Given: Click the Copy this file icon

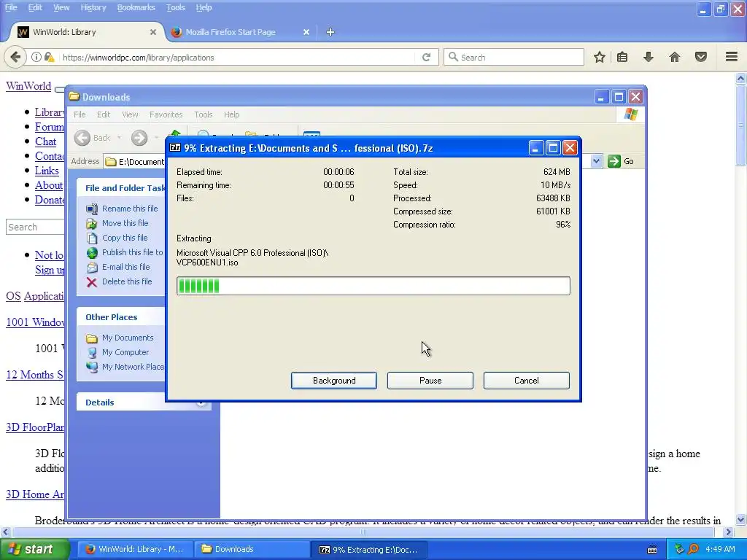Looking at the screenshot, I should pyautogui.click(x=92, y=238).
